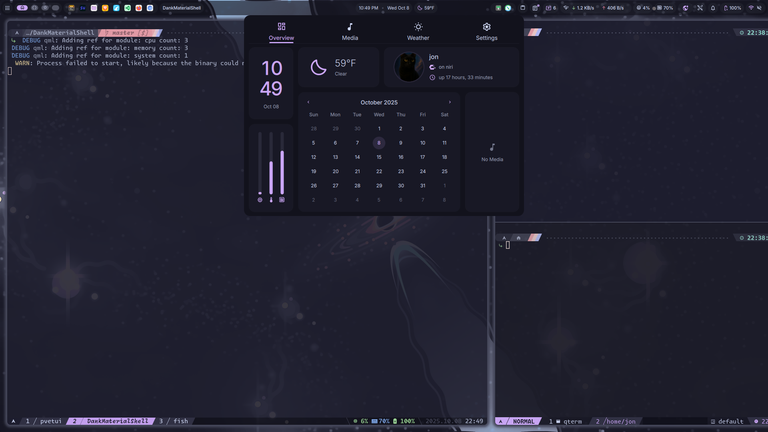Go to previous month in calendar
768x432 pixels.
tap(308, 102)
